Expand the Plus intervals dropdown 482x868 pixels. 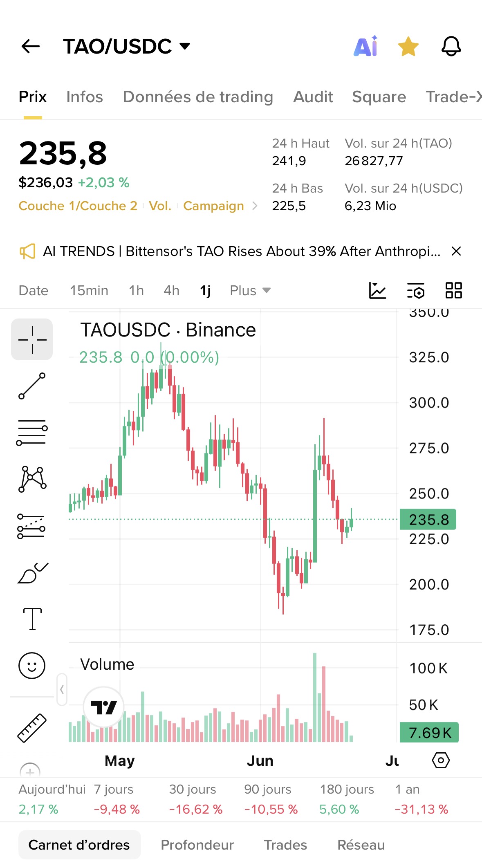250,291
